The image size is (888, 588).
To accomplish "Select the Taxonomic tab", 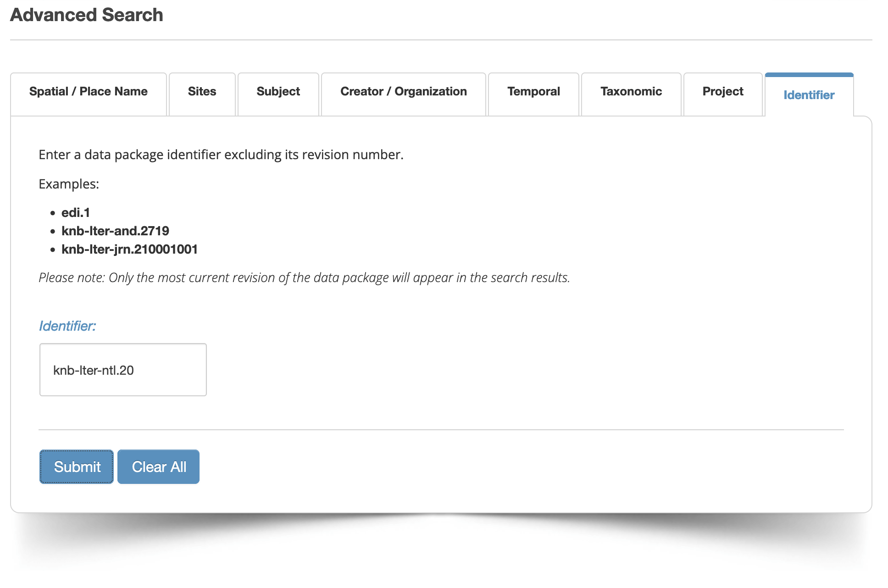I will click(631, 94).
